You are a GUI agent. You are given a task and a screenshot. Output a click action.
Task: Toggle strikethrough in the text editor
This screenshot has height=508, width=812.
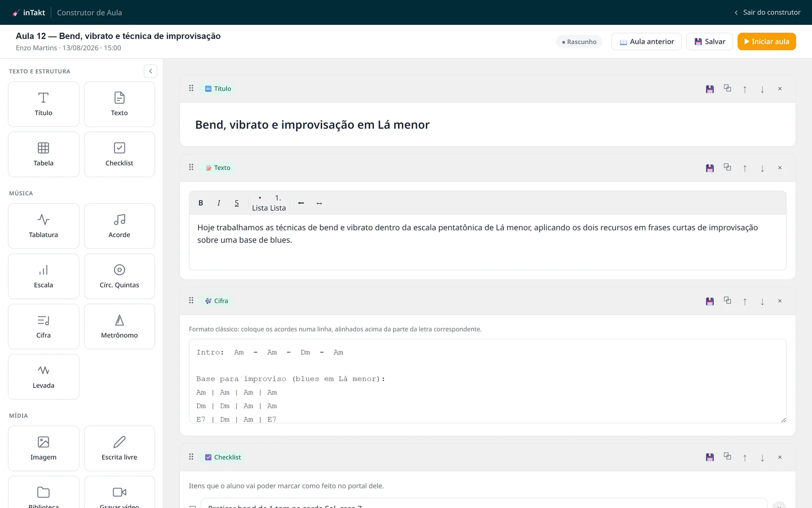click(237, 203)
